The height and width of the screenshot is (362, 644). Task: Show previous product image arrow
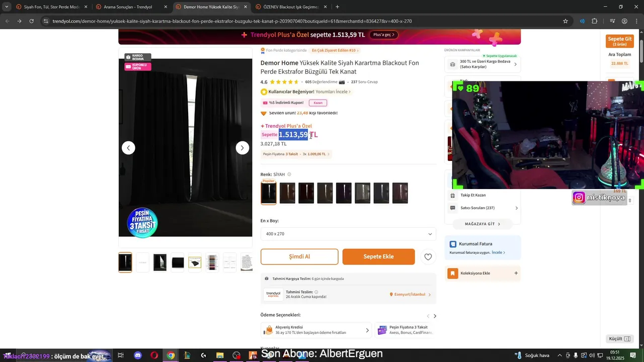click(128, 148)
